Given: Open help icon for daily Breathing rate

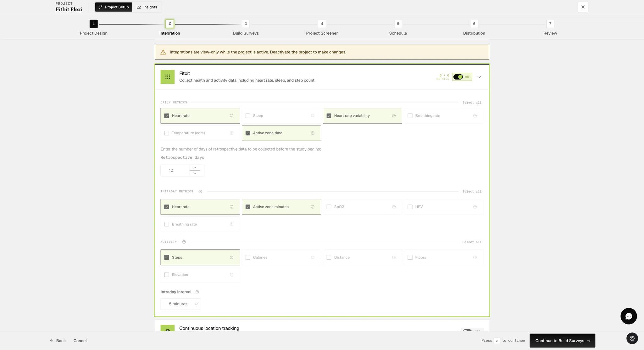Looking at the screenshot, I should [475, 116].
